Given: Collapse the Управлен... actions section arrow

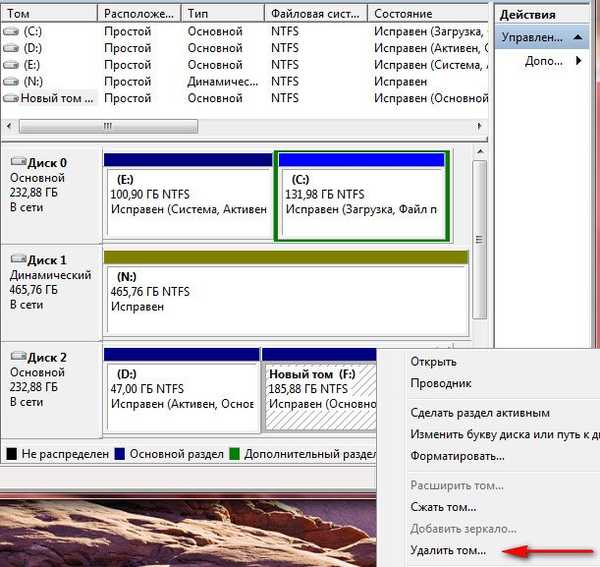Looking at the screenshot, I should click(x=578, y=37).
